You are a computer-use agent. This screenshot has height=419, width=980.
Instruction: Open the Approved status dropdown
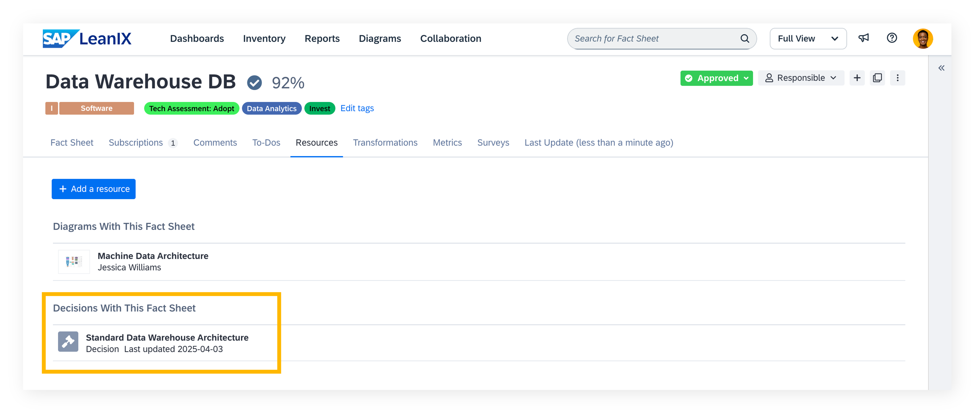click(716, 78)
